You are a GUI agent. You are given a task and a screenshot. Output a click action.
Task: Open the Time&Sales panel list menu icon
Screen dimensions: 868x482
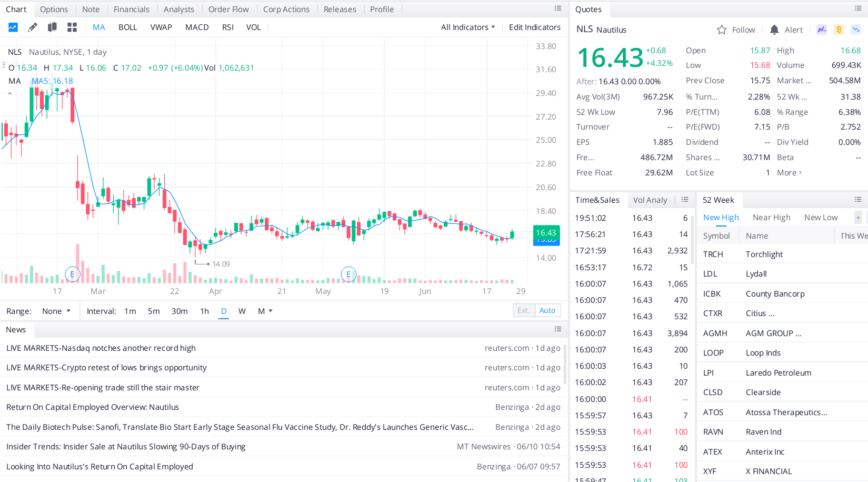point(685,200)
